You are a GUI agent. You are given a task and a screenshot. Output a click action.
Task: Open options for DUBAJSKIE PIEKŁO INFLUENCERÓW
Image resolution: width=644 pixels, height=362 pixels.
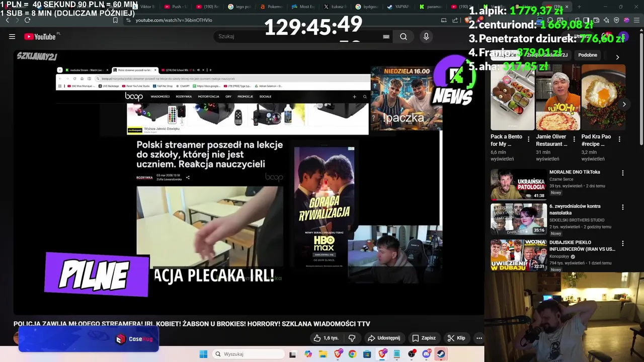(623, 243)
